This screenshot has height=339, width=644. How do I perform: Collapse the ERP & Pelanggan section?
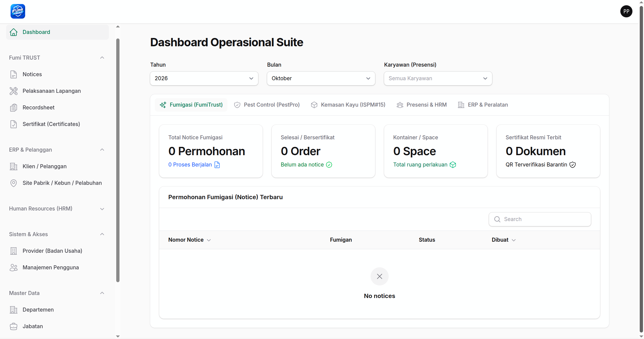102,150
